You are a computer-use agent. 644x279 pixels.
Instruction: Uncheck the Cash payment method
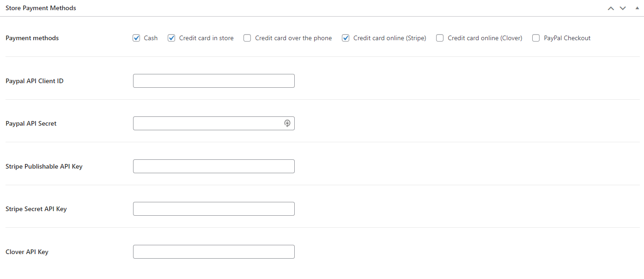point(136,38)
